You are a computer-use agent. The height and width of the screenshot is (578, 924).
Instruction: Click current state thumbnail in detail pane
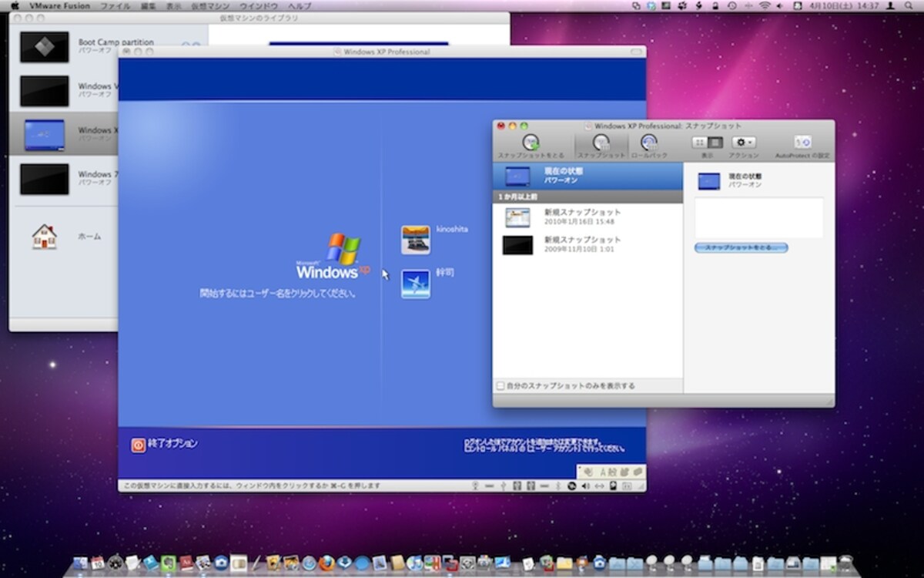click(709, 181)
